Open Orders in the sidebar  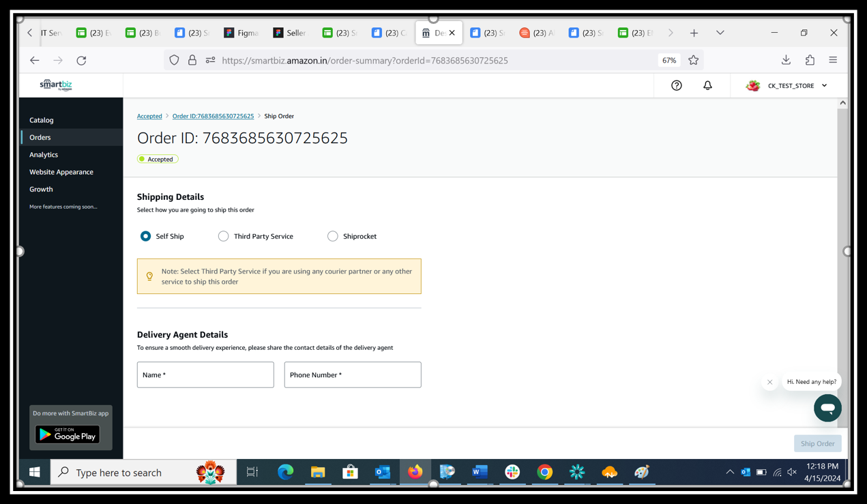[x=72, y=137]
